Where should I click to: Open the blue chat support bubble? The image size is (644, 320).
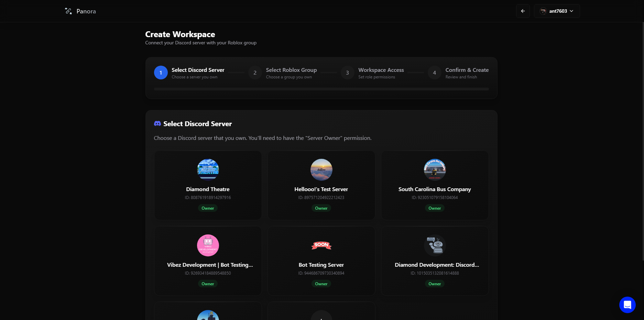(x=627, y=305)
